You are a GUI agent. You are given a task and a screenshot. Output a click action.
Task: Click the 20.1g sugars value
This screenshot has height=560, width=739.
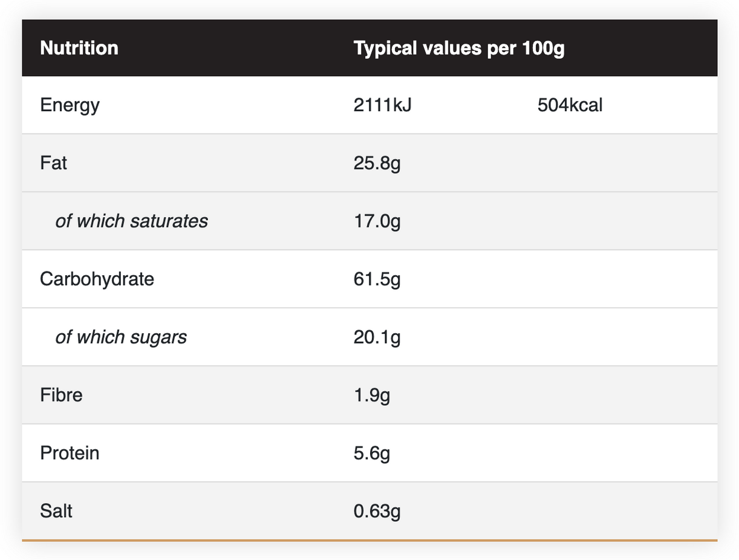tap(377, 337)
